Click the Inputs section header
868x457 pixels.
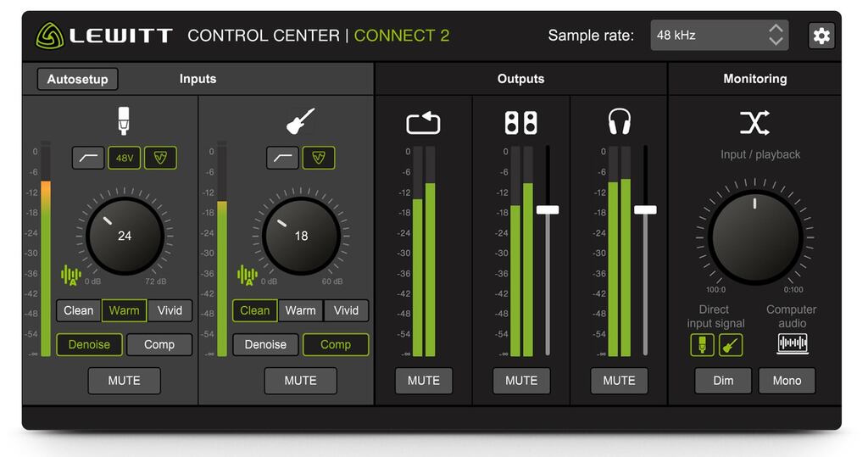coord(198,79)
